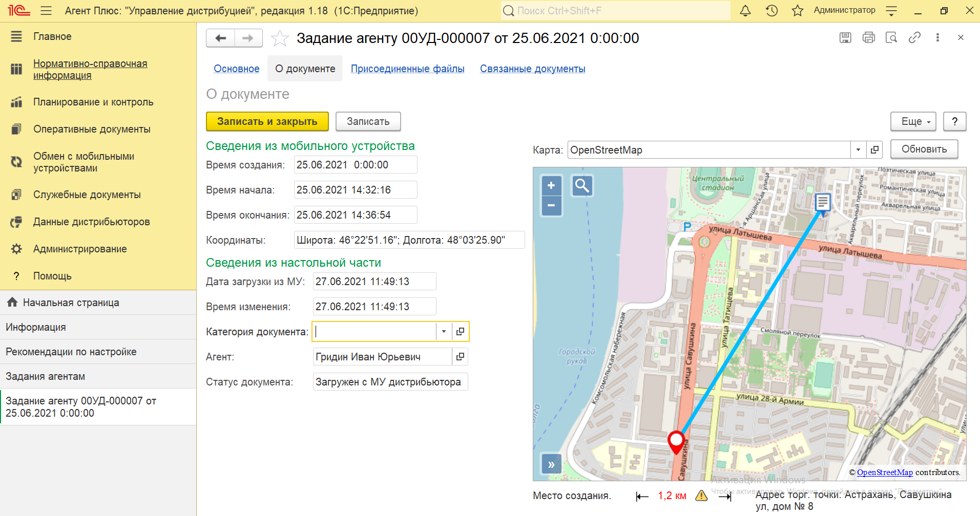Image resolution: width=980 pixels, height=516 pixels.
Task: Click the Время создания field
Action: coord(356,165)
